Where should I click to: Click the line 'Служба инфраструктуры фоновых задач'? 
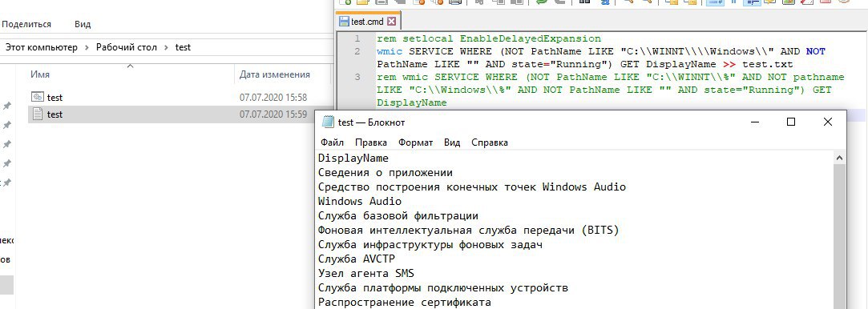click(430, 244)
